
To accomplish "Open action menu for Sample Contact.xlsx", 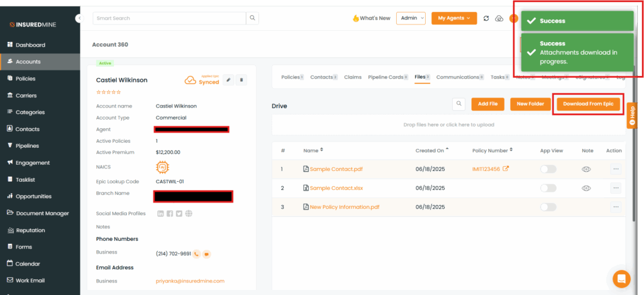I will click(616, 188).
